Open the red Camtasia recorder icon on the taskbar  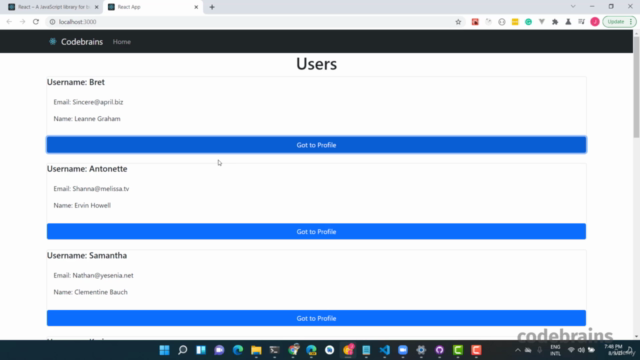[476, 350]
